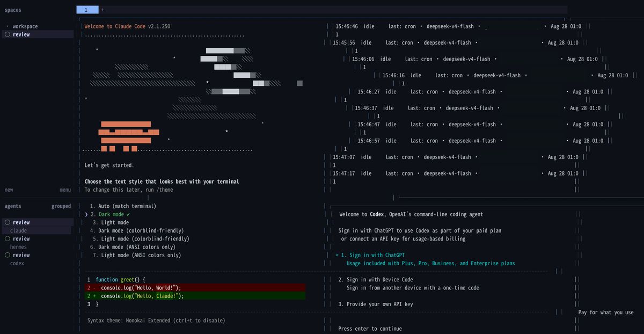644x334 pixels.
Task: Choose the selected 2. Dark mode option
Action: (x=111, y=214)
